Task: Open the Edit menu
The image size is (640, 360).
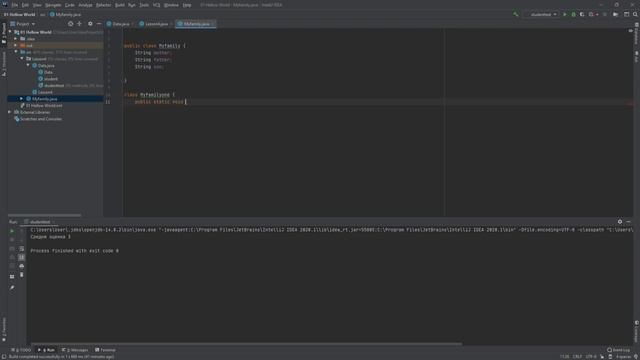Action: coord(25,5)
